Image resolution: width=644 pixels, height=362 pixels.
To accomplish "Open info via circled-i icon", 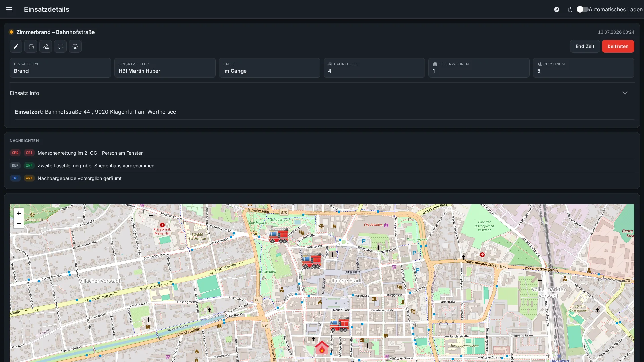I will [75, 46].
